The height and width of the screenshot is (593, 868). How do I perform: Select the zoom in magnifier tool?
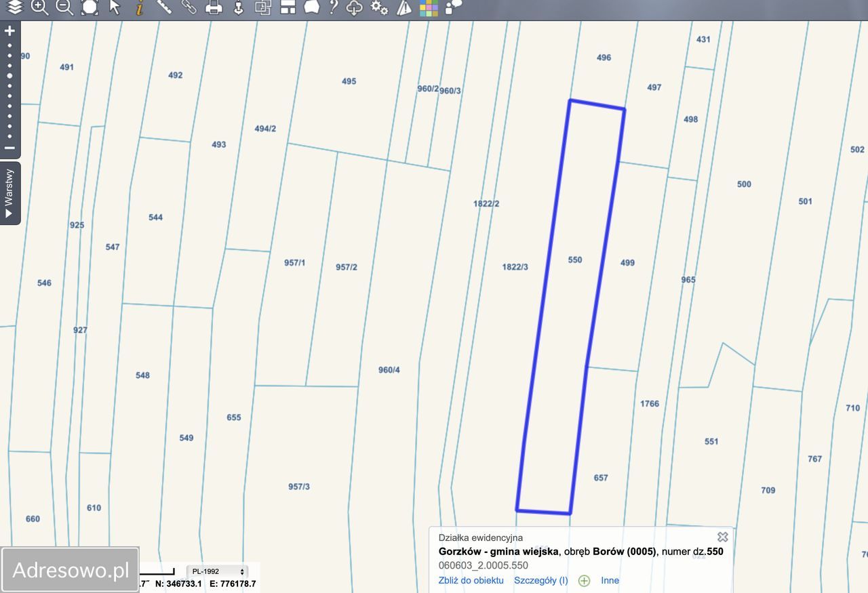[39, 7]
